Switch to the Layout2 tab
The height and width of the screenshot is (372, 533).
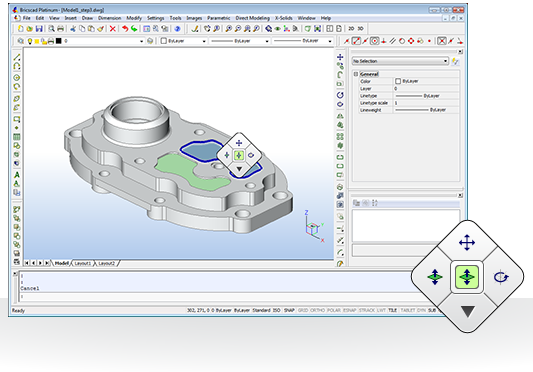point(106,263)
